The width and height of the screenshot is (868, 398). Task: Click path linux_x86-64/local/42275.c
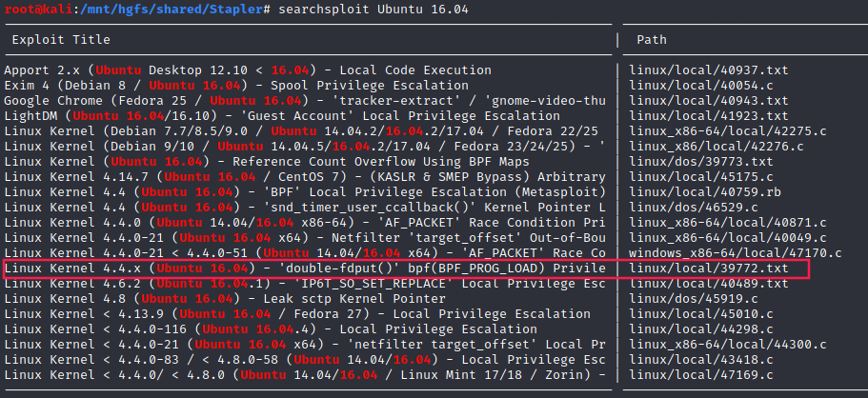(728, 131)
